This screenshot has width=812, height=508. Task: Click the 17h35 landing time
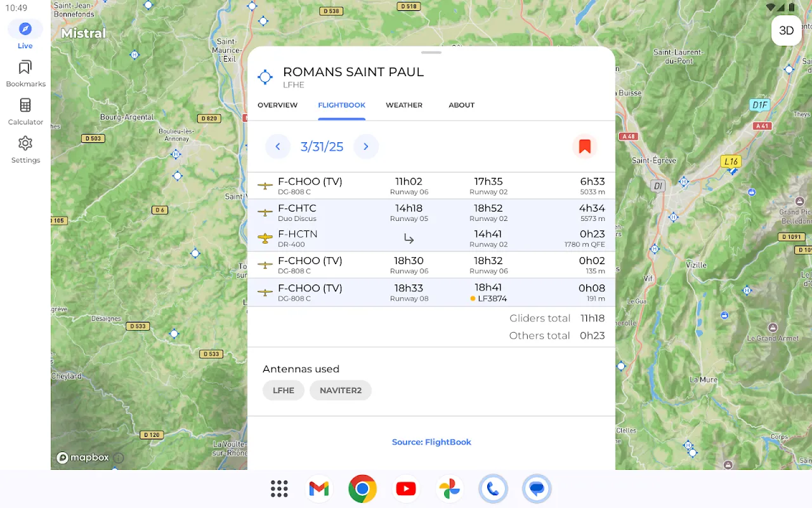click(x=488, y=182)
